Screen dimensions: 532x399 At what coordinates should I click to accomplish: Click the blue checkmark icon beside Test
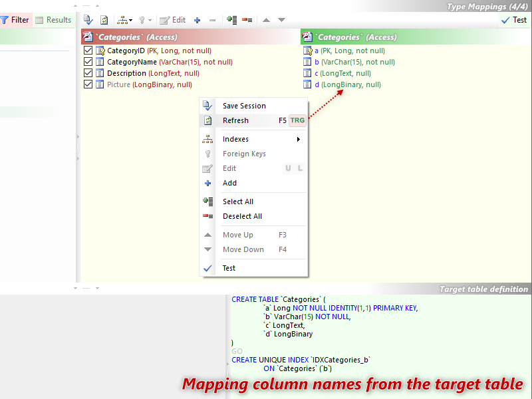[x=207, y=268]
